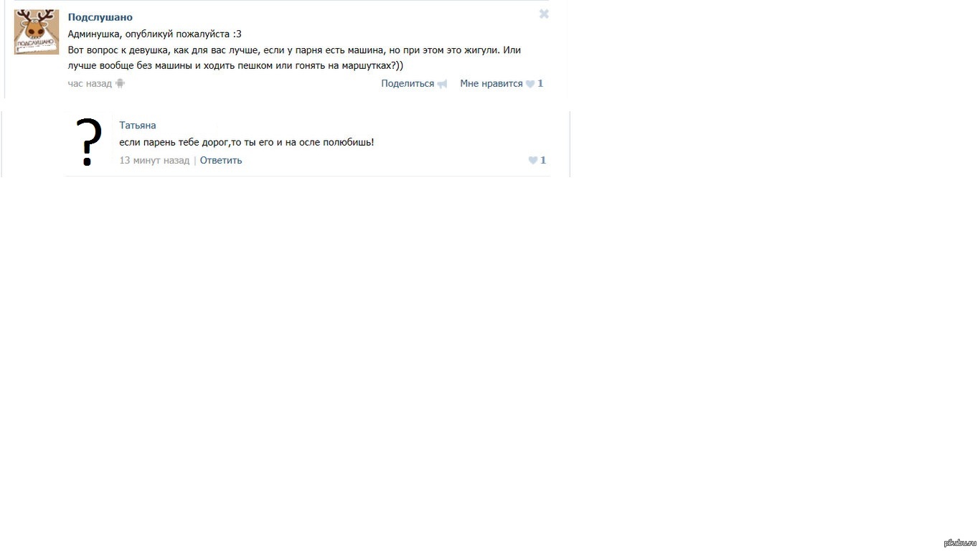Reply to the comment via Ответить

click(221, 160)
